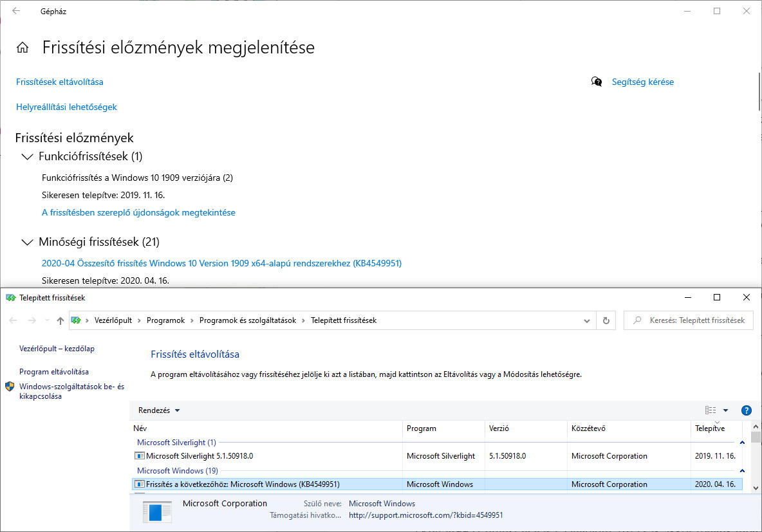Expand the address bar history dropdown

click(x=586, y=320)
